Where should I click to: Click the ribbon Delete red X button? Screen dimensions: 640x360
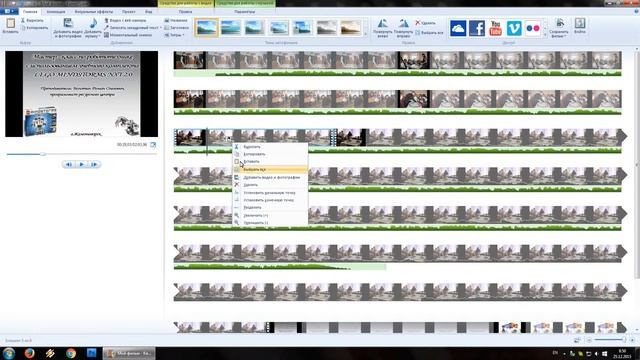pos(425,23)
